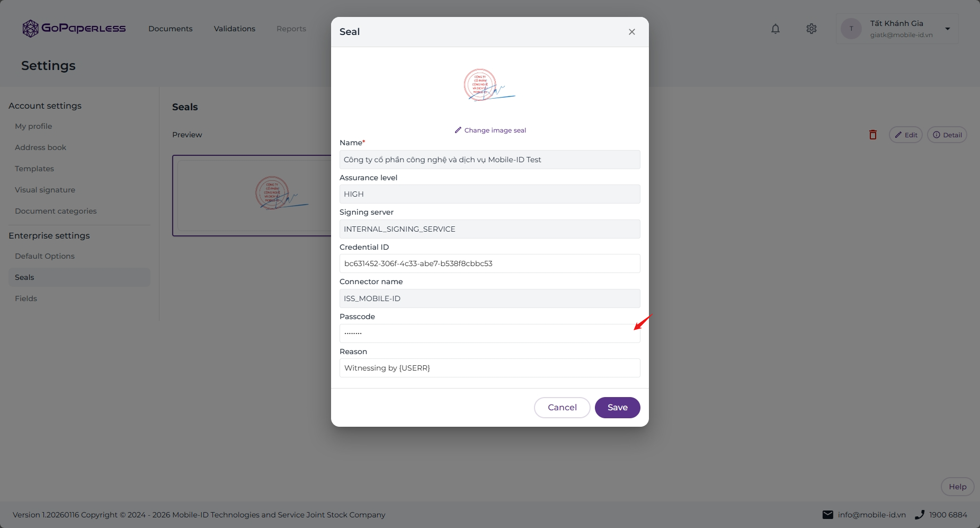Click the Detail button
This screenshot has width=980, height=528.
(x=947, y=135)
